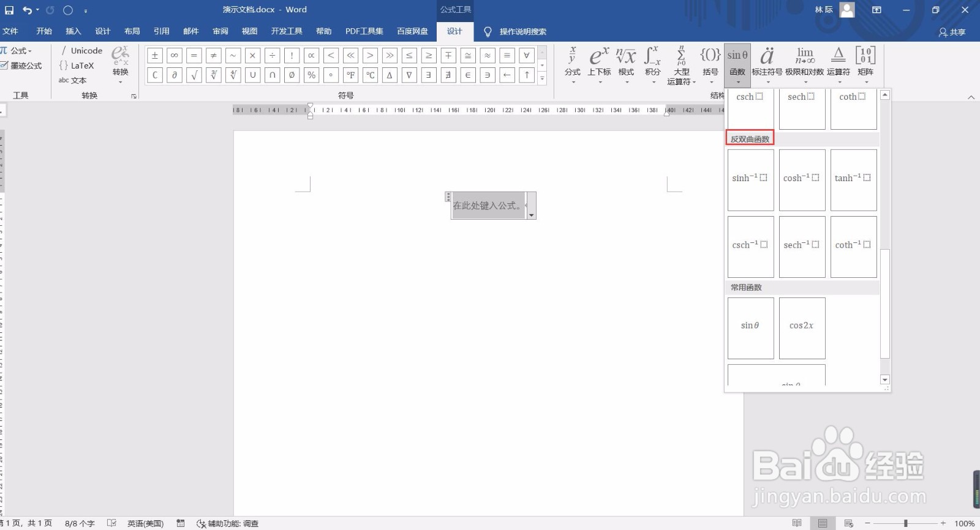The height and width of the screenshot is (530, 980).
Task: Insert the degrees Celsius symbol
Action: 370,75
